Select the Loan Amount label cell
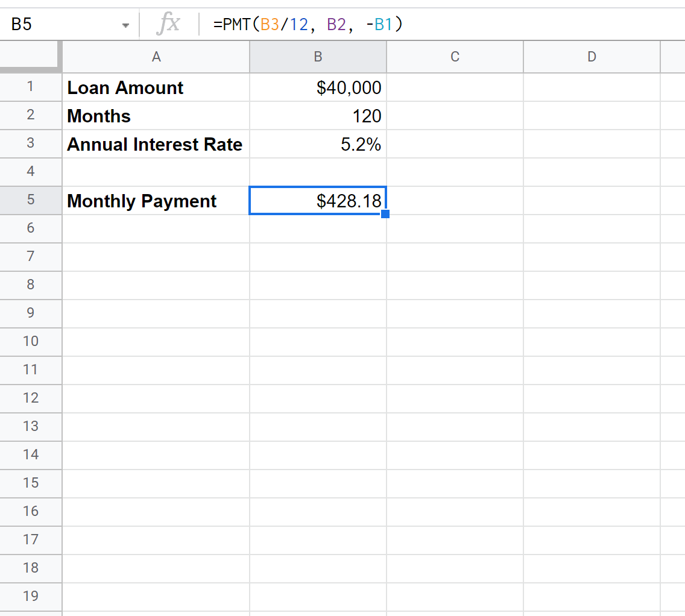685x616 pixels. (156, 88)
